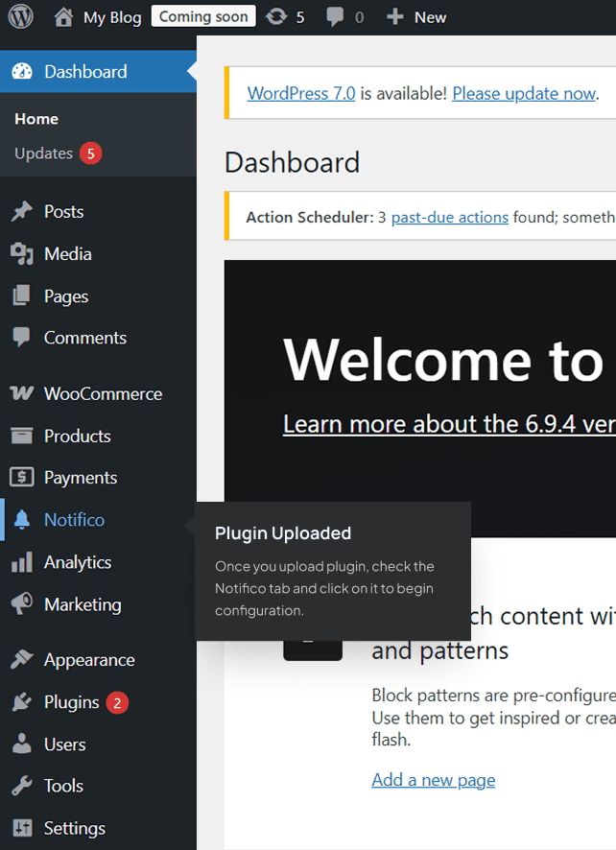The height and width of the screenshot is (850, 616).
Task: Open Tools menu
Action: coord(98,786)
